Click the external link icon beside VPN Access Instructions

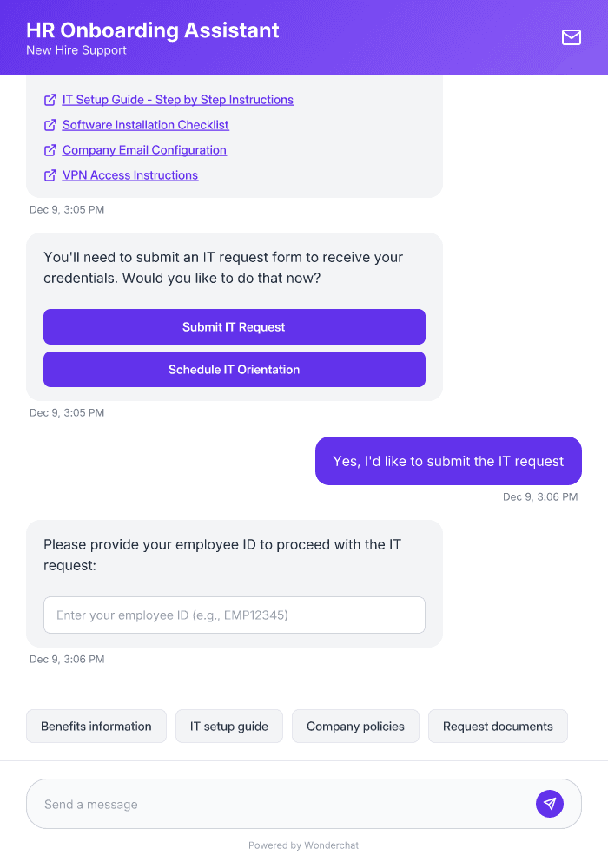(x=50, y=174)
